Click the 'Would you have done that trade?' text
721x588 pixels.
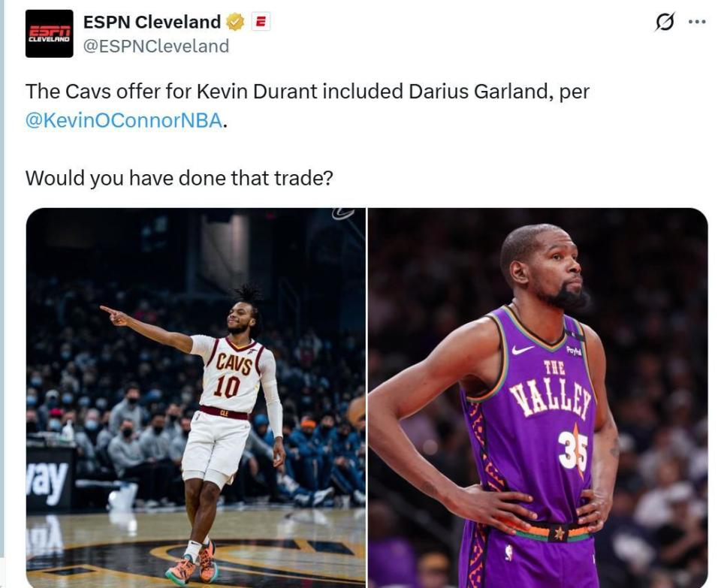pos(179,178)
